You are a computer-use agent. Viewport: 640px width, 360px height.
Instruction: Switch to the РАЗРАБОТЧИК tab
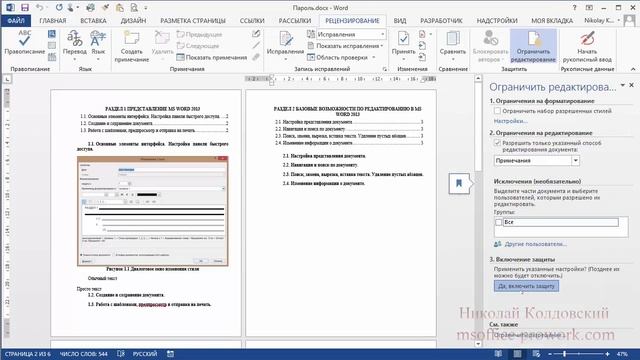(441, 20)
